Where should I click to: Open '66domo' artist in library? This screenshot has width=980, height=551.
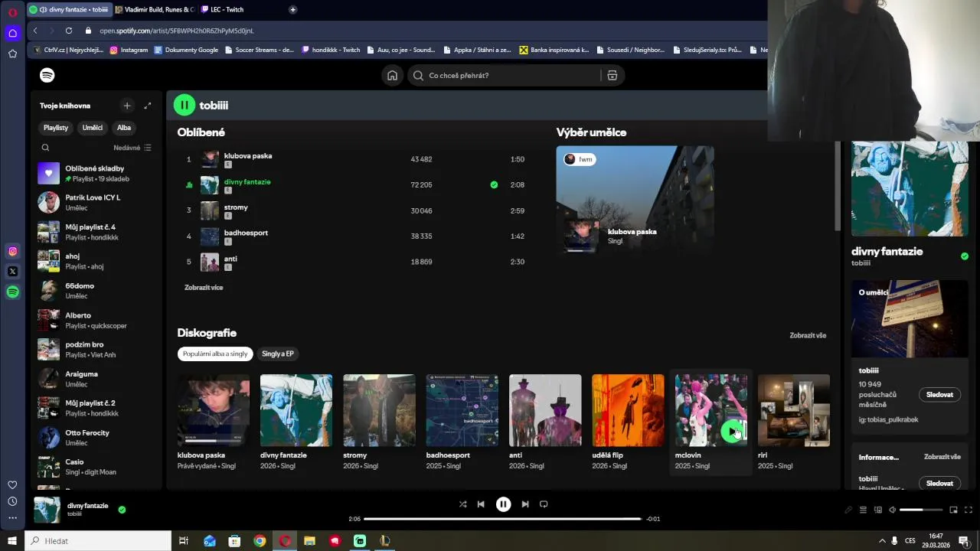pyautogui.click(x=97, y=291)
